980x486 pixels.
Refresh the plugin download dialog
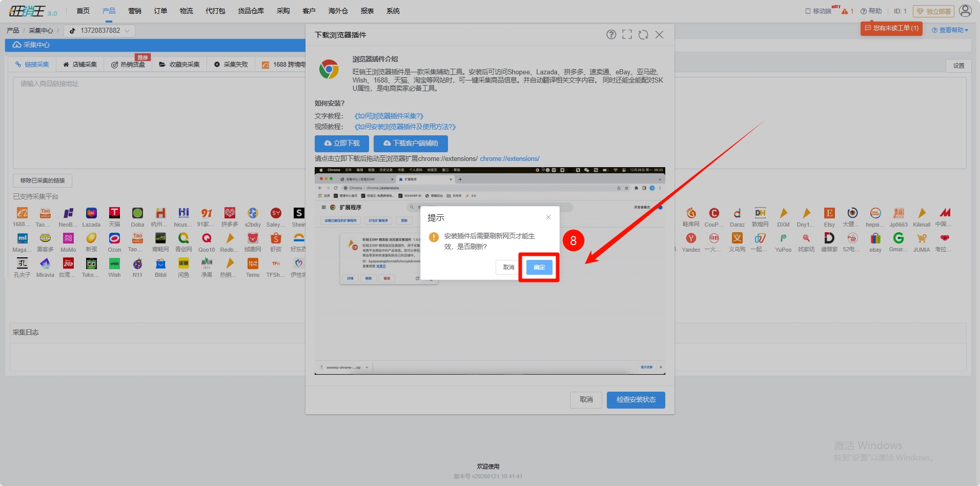(x=643, y=35)
